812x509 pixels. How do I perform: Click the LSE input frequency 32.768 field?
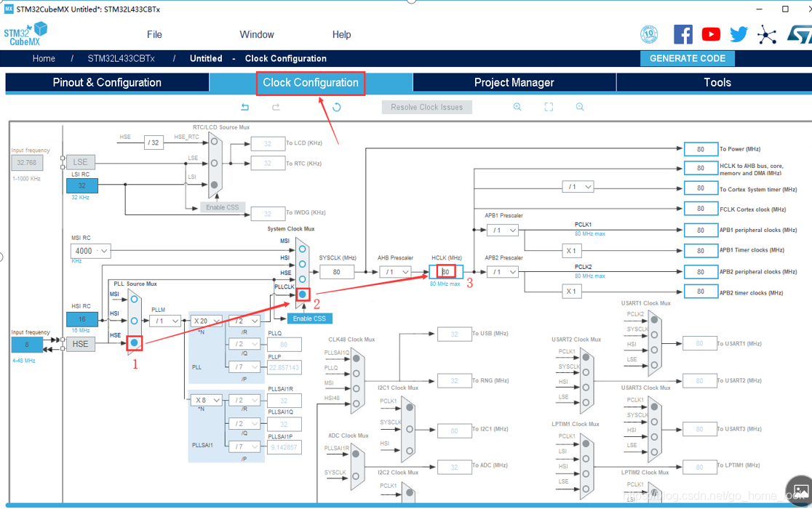pyautogui.click(x=27, y=162)
